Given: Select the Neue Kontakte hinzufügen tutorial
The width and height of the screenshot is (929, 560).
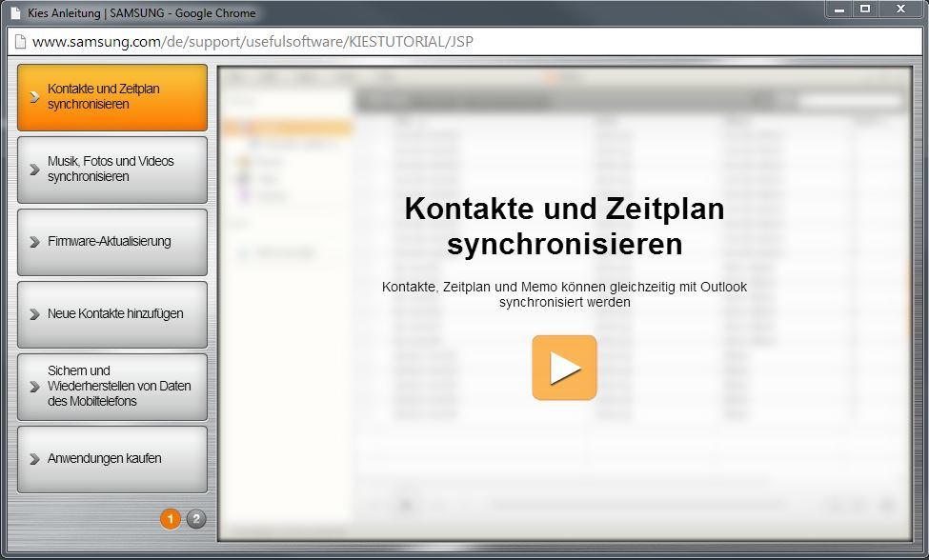Looking at the screenshot, I should (111, 314).
